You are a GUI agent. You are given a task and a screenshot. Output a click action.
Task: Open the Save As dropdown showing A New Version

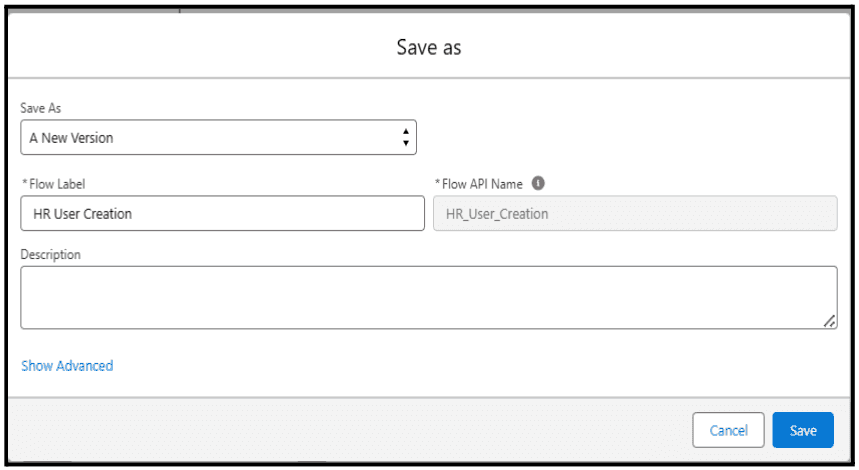219,137
